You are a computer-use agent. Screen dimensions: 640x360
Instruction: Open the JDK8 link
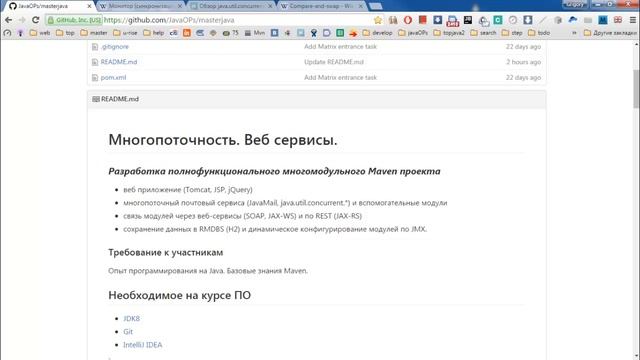131,318
